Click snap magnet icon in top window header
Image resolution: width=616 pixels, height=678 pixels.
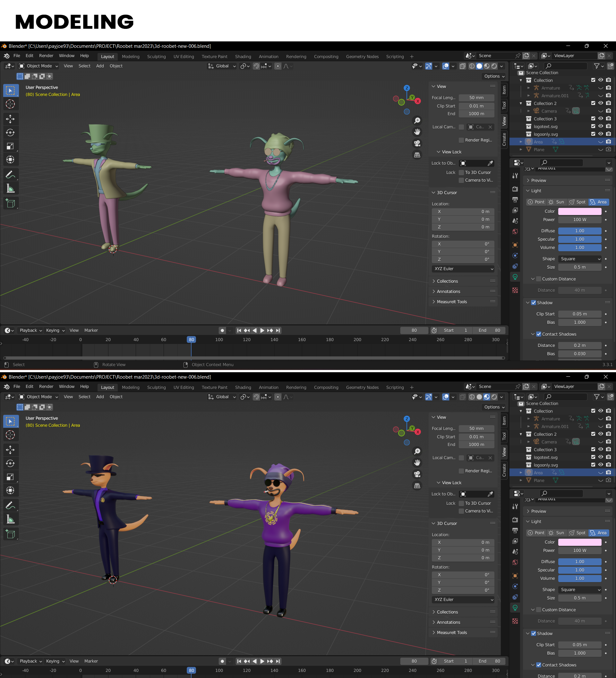[x=257, y=66]
